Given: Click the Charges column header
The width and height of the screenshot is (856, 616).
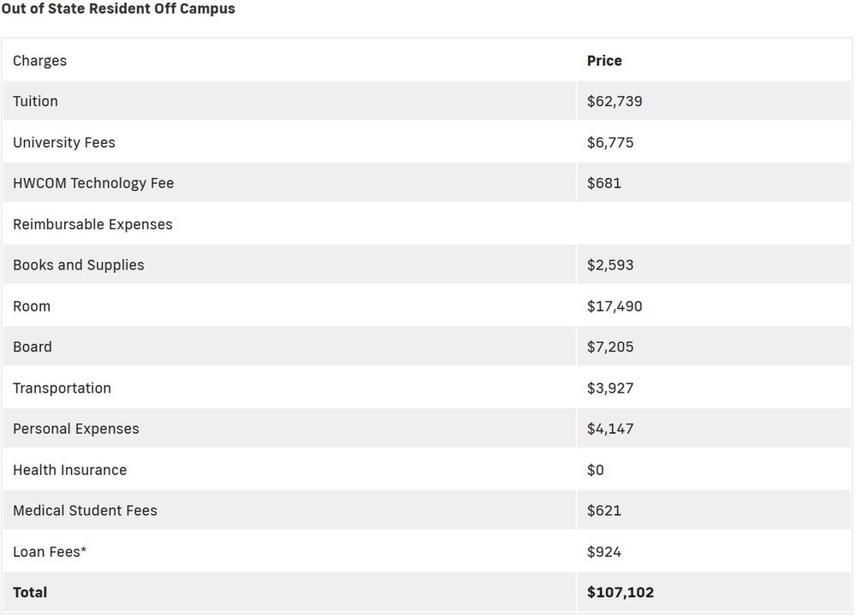Looking at the screenshot, I should click(x=39, y=61).
